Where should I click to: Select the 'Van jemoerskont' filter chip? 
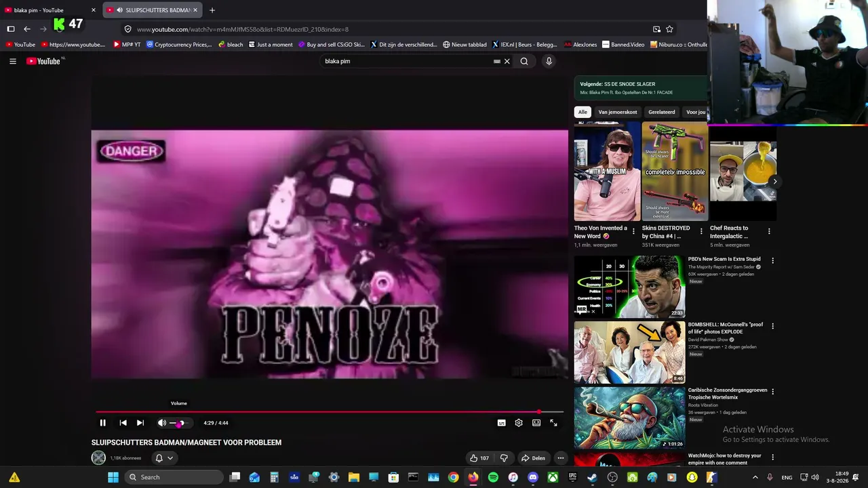[x=618, y=112]
